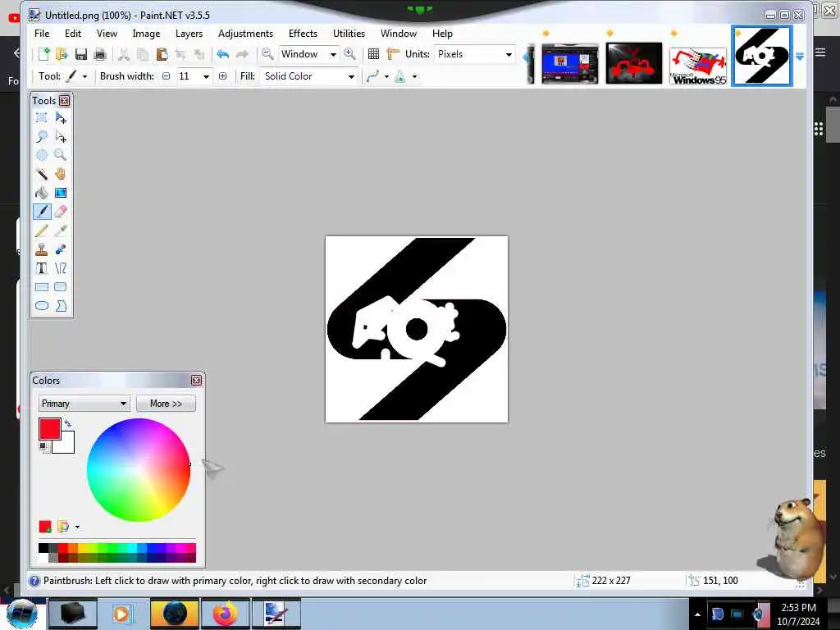Select the Magic Wand tool

point(41,174)
